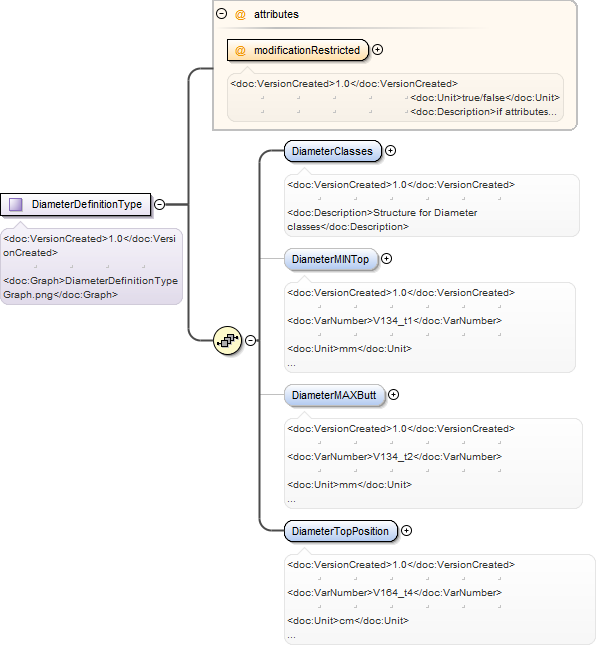The image size is (603, 648).
Task: Click the purple square DiameterDefinitionType icon
Action: 16,204
